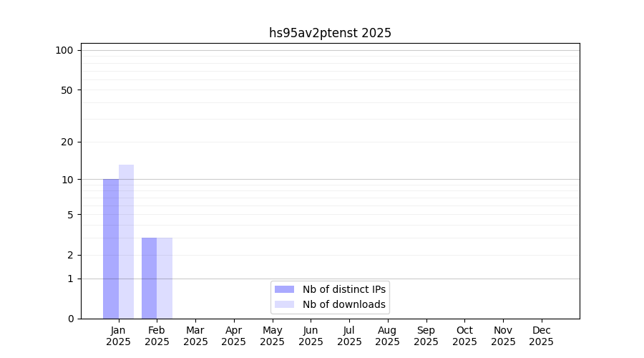Select the January distinct IPs bar
Image resolution: width=644 pixels, height=358 pixels.
pos(111,248)
